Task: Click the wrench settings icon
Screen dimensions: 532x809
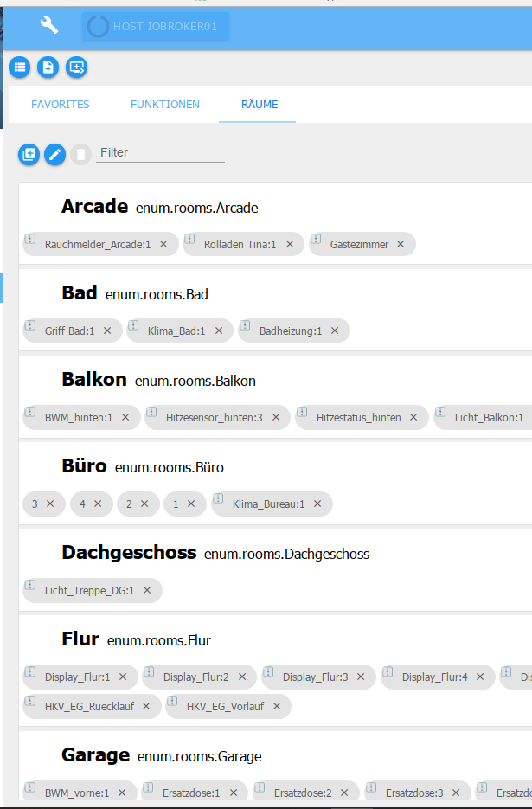Action: (x=49, y=25)
